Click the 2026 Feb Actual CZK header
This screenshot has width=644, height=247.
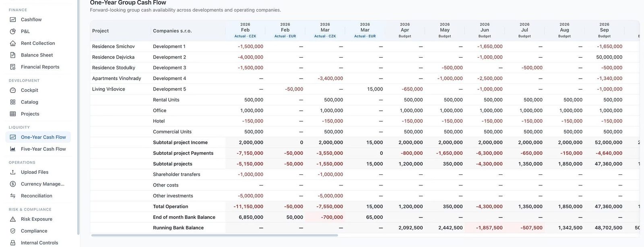pos(245,30)
